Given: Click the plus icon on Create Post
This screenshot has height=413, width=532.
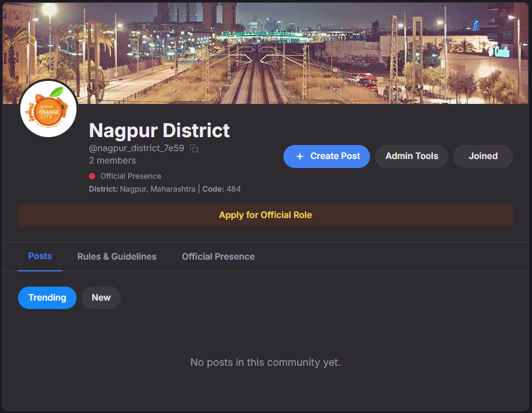Looking at the screenshot, I should tap(300, 156).
